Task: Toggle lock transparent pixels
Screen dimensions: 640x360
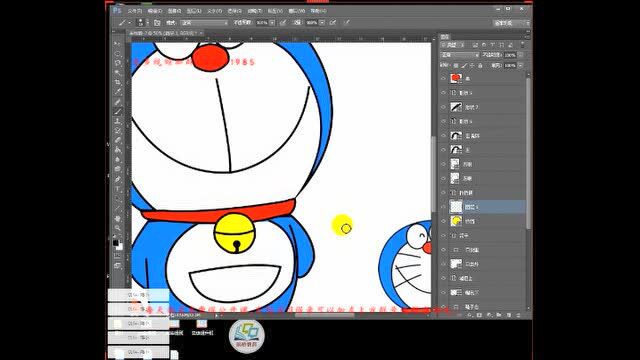Action: pos(456,65)
